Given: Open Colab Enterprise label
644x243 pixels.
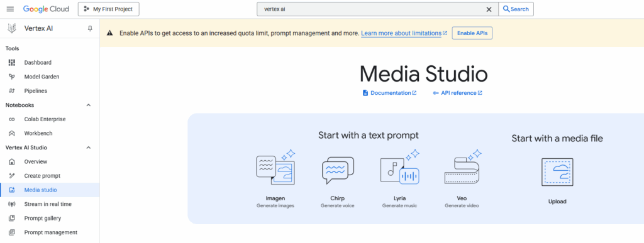Looking at the screenshot, I should click(x=45, y=119).
